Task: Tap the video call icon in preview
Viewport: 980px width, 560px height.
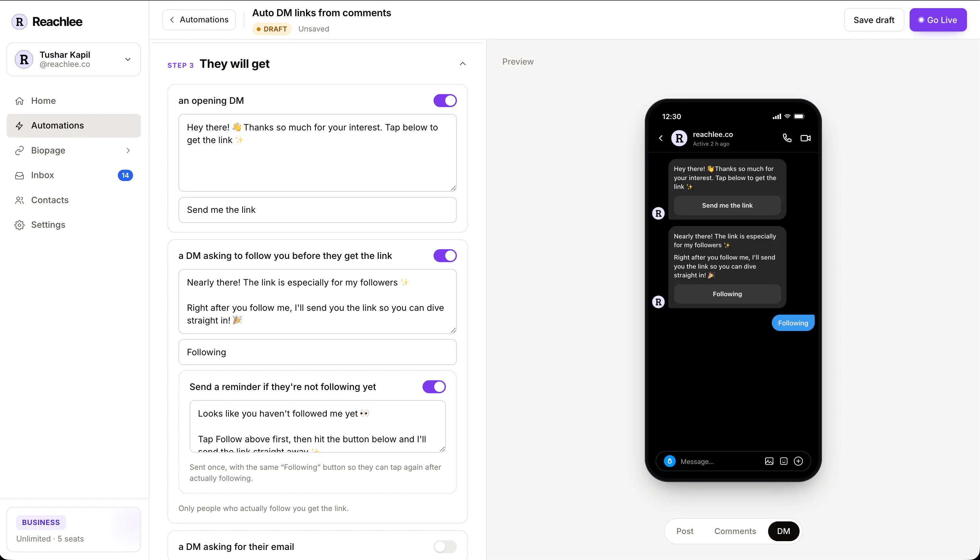Action: [805, 138]
